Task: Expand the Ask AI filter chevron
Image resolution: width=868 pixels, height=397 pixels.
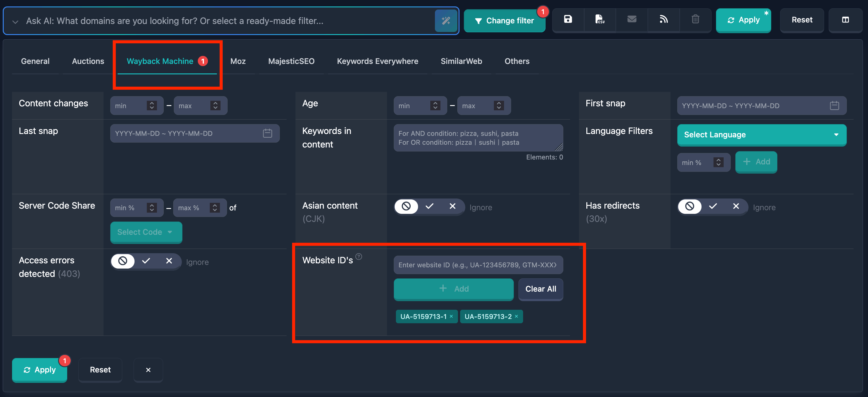Action: (x=15, y=22)
